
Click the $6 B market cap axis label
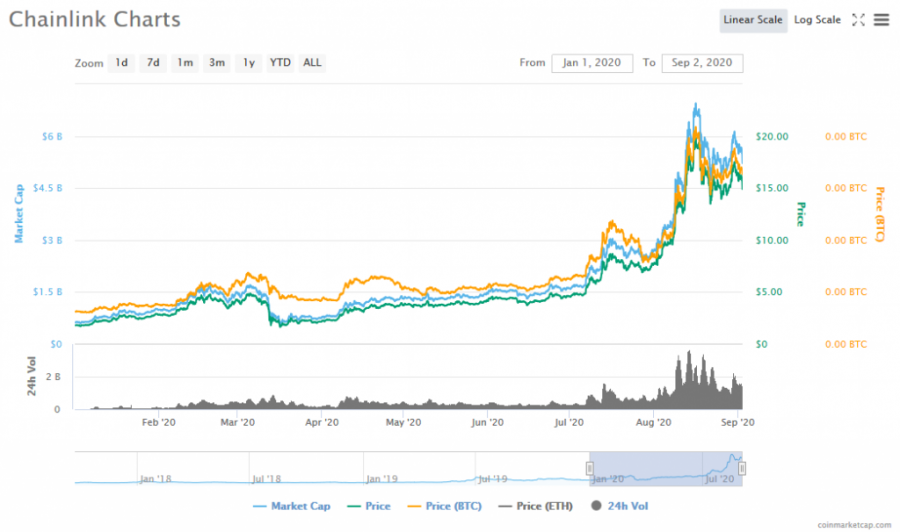coord(52,137)
